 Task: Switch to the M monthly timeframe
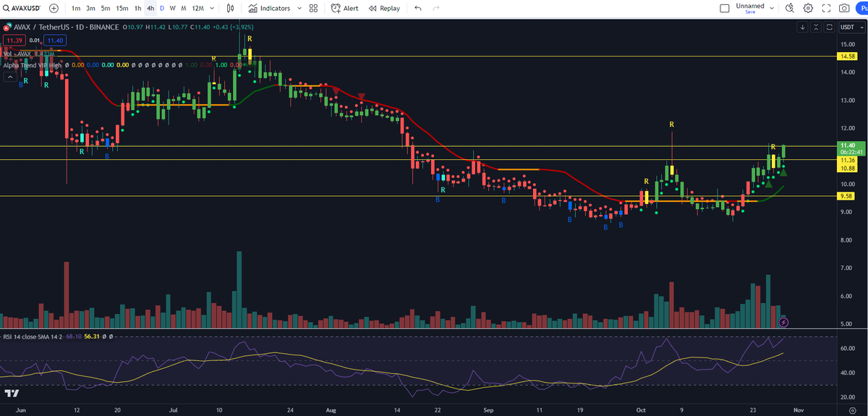184,9
